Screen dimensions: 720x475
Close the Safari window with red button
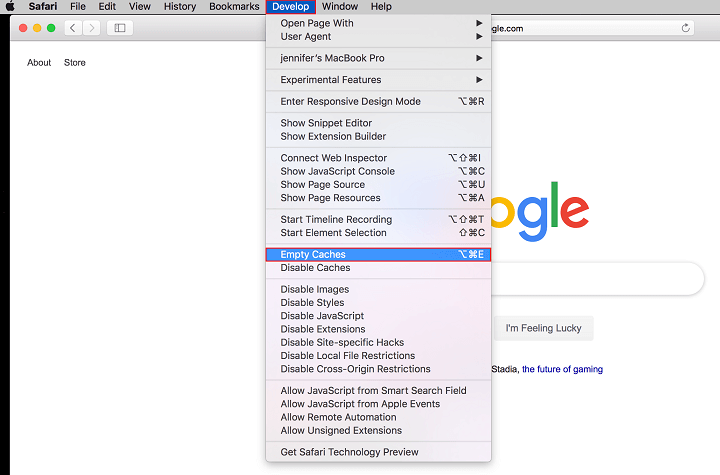click(23, 28)
